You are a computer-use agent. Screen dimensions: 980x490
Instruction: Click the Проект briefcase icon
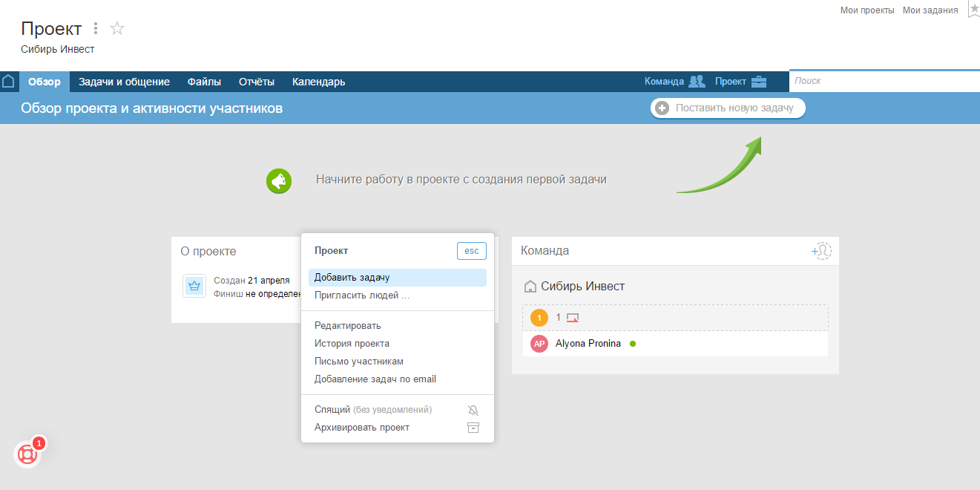tap(759, 81)
